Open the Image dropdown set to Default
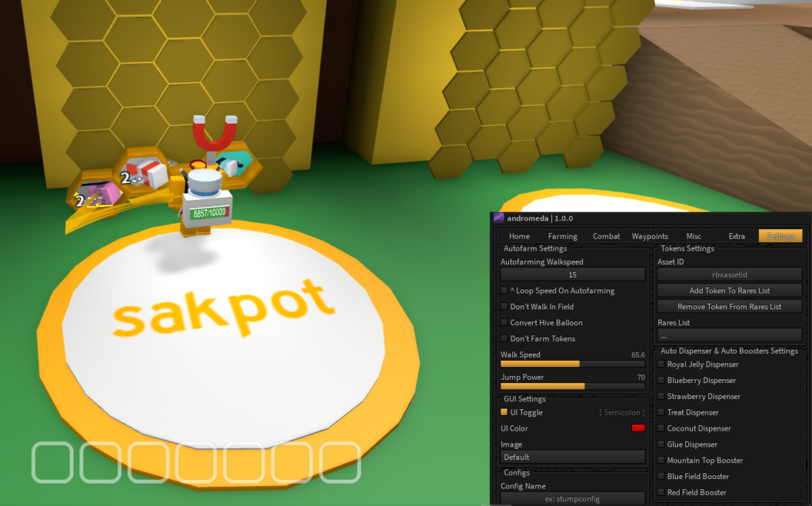The height and width of the screenshot is (506, 812). click(573, 457)
